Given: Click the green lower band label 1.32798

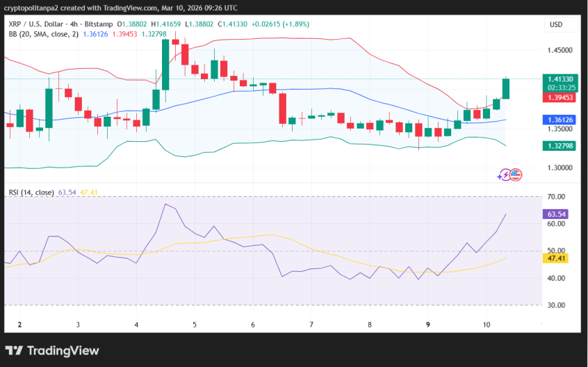Looking at the screenshot, I should pos(560,146).
